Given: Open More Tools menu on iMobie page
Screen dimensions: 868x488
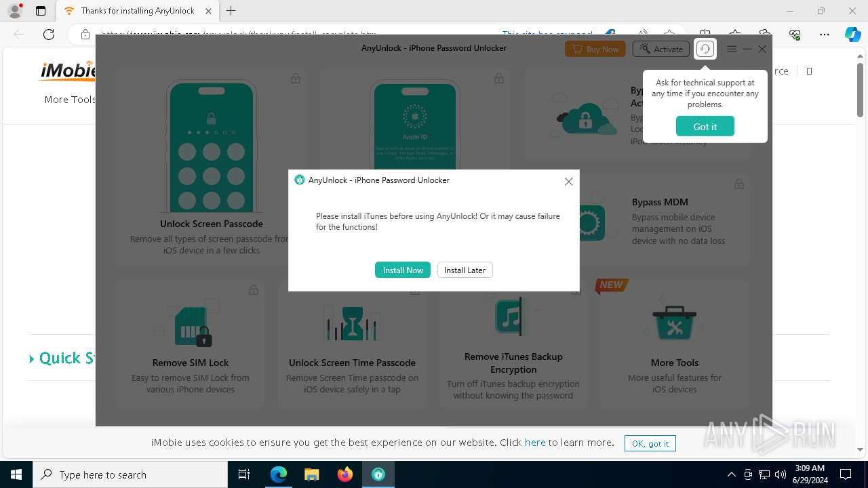Looking at the screenshot, I should click(71, 100).
